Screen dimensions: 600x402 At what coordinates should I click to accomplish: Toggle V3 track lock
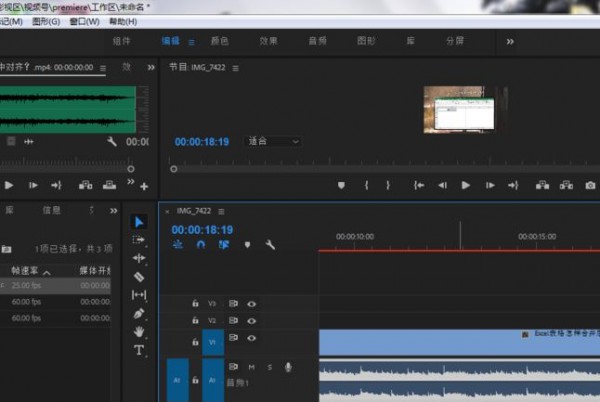coord(195,304)
